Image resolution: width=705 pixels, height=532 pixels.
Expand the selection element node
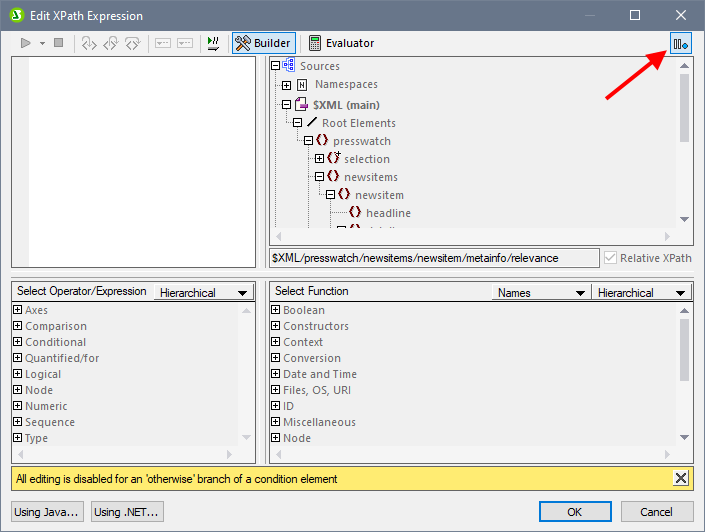319,159
